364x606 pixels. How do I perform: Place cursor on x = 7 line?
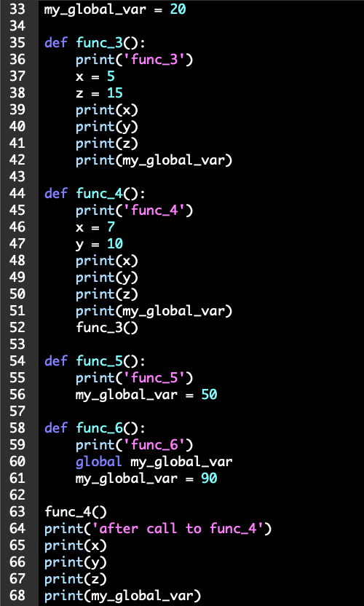pyautogui.click(x=95, y=227)
